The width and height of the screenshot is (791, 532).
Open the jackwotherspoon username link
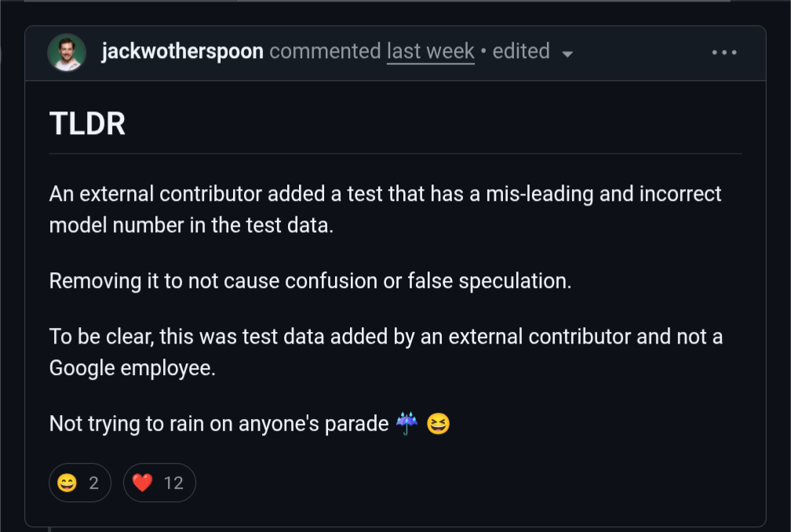(x=182, y=52)
